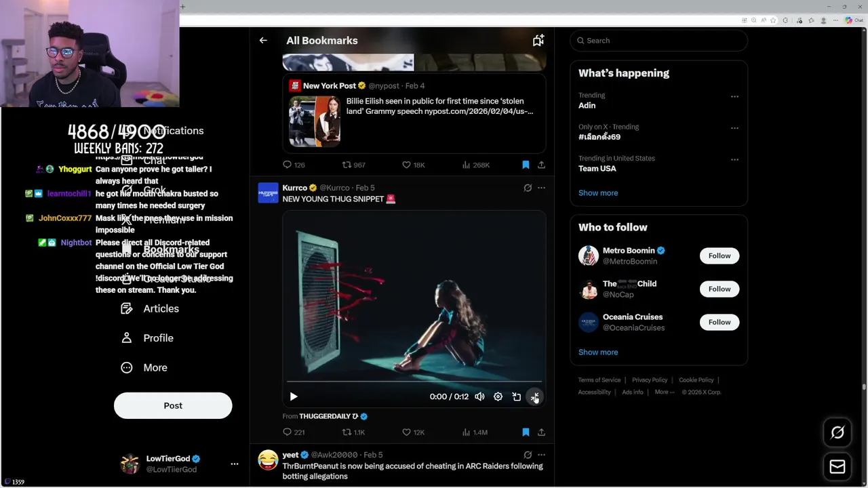The height and width of the screenshot is (488, 868).
Task: Share the New York Post tweet
Action: 541,165
